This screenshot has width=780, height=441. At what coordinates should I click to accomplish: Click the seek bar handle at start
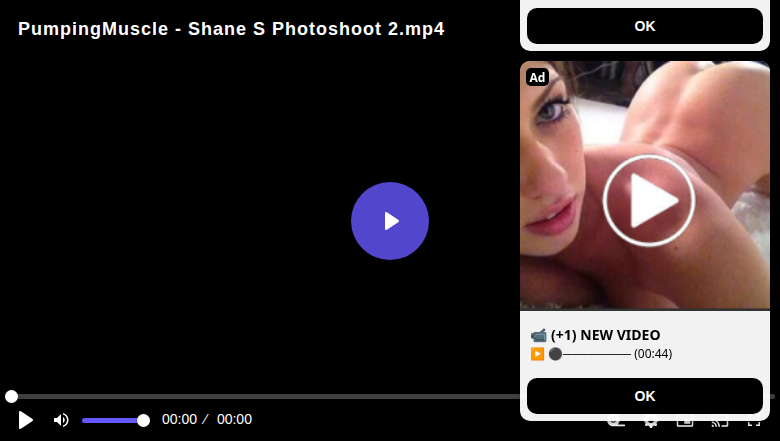tap(11, 396)
